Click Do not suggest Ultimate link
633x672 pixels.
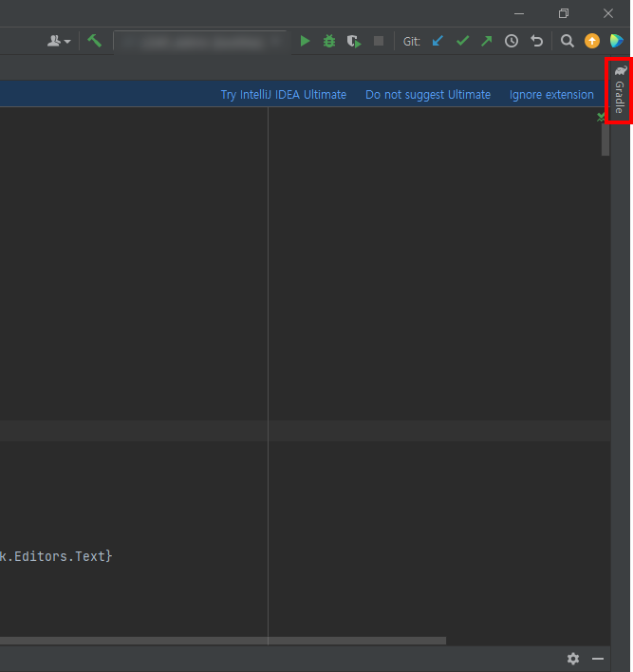click(x=428, y=95)
